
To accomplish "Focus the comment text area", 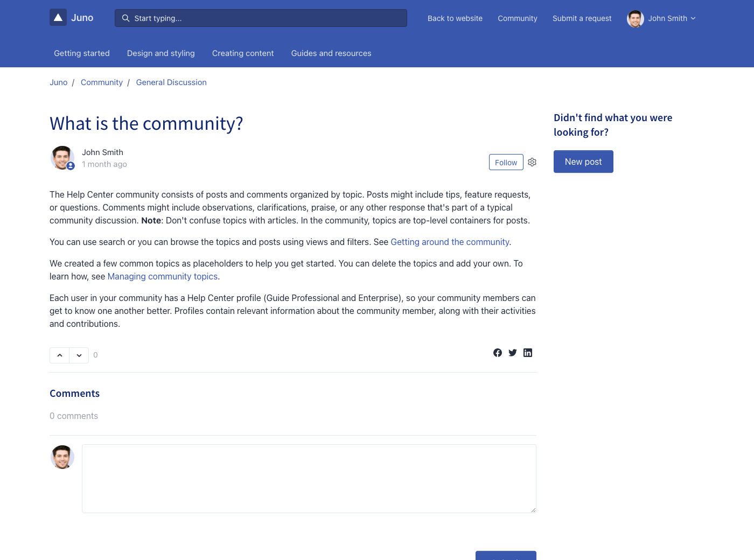I will [x=309, y=478].
